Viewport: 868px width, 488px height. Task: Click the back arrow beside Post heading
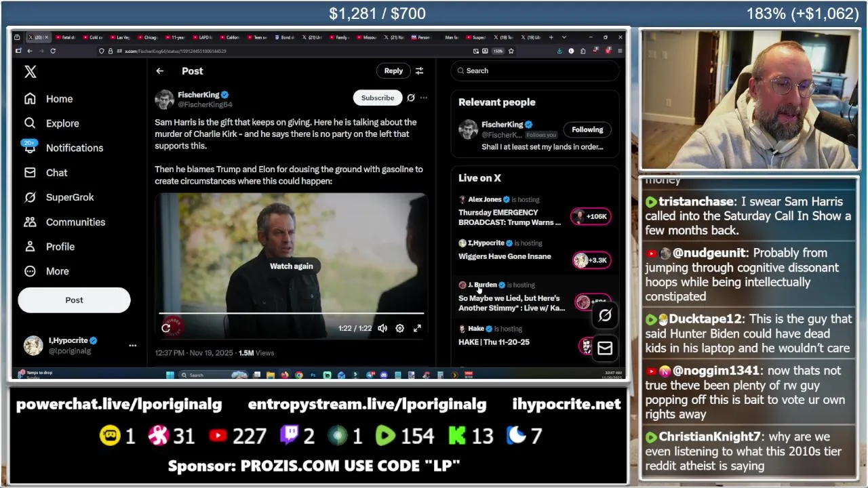click(x=159, y=71)
